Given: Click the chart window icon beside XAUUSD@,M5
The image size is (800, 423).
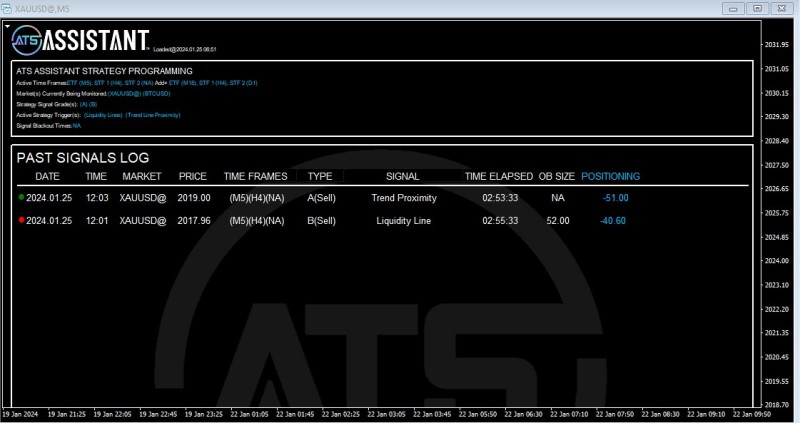Looking at the screenshot, I should point(6,9).
